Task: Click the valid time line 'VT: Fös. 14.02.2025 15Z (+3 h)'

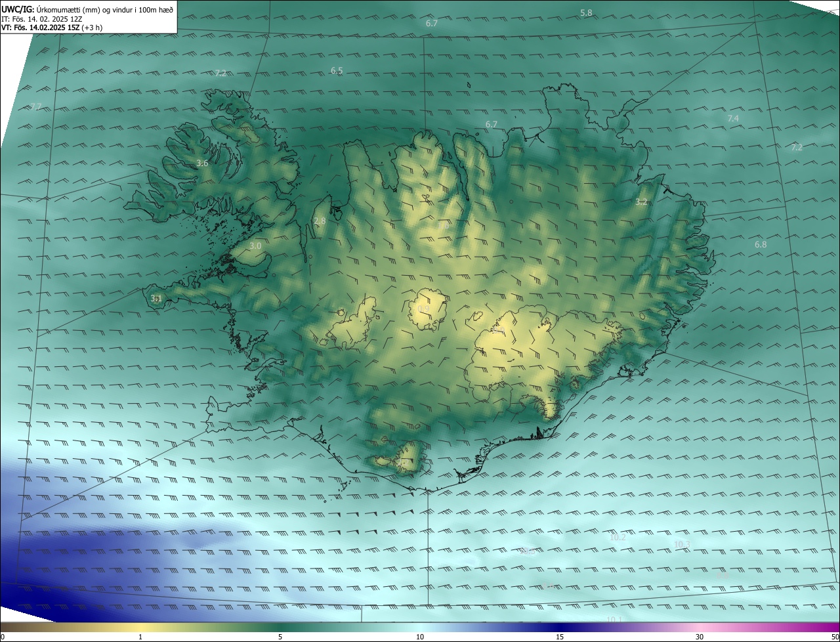Action: [x=52, y=28]
